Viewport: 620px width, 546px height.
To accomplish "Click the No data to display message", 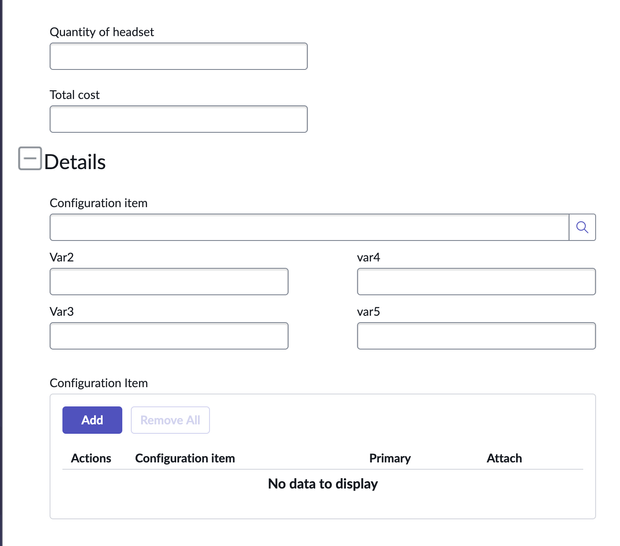I will click(322, 484).
